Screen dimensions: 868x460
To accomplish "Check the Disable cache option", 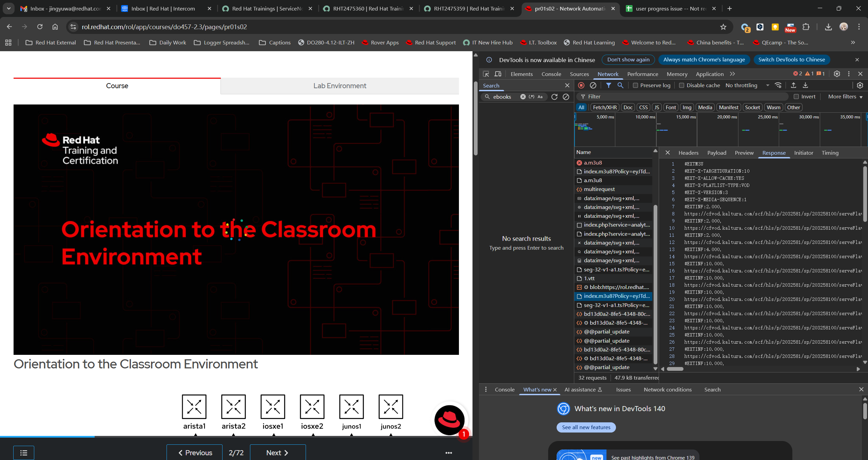I will (681, 85).
